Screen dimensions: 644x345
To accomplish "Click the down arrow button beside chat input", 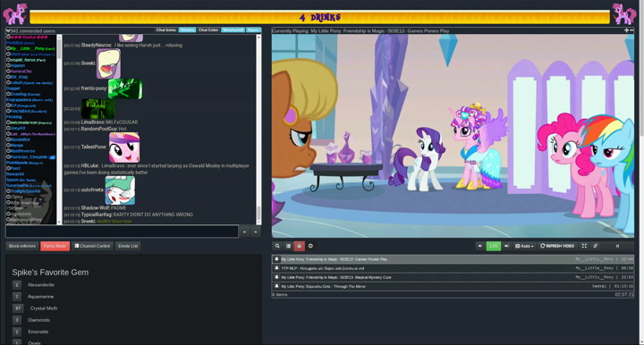I will [x=256, y=231].
